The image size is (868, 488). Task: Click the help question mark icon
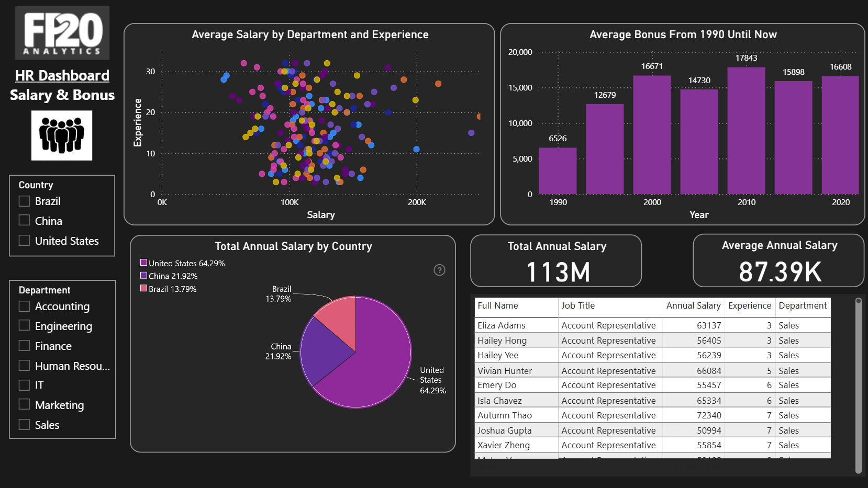(440, 270)
